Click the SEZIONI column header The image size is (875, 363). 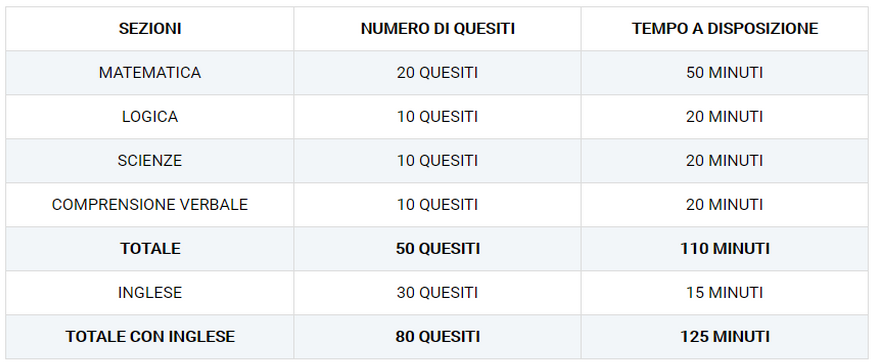150,29
